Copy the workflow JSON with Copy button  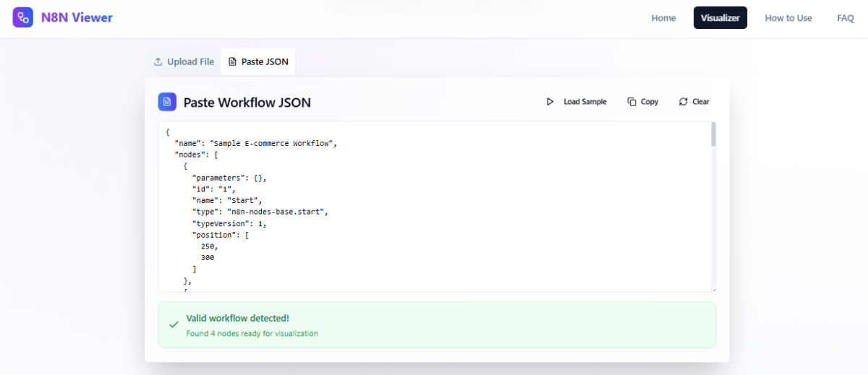coord(643,102)
